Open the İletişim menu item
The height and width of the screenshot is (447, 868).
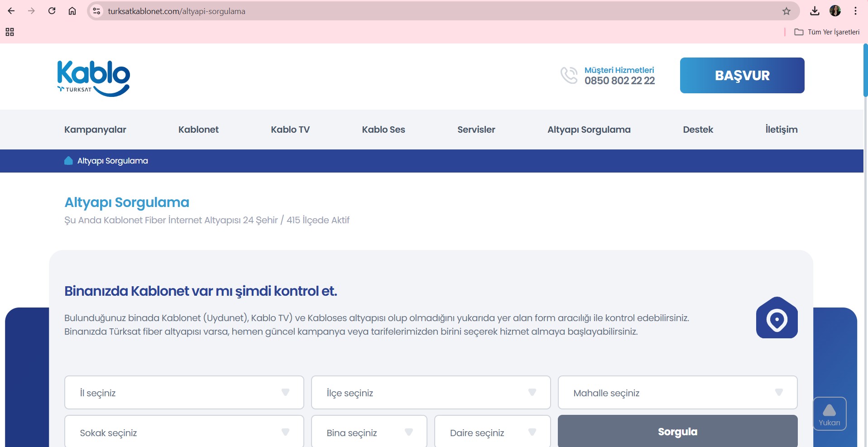pyautogui.click(x=782, y=130)
